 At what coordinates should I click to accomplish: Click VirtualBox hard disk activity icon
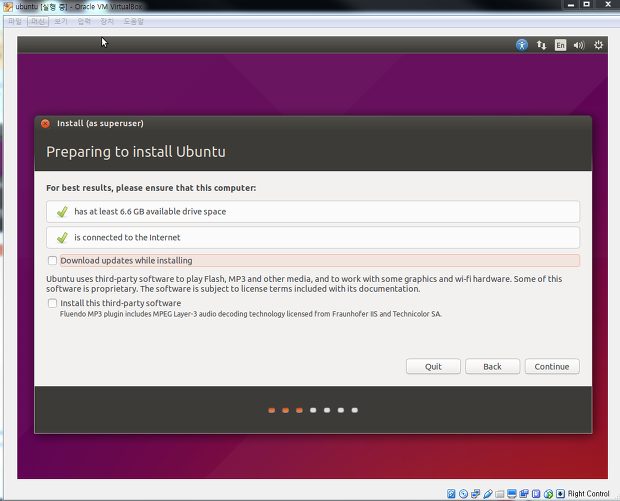(x=451, y=493)
